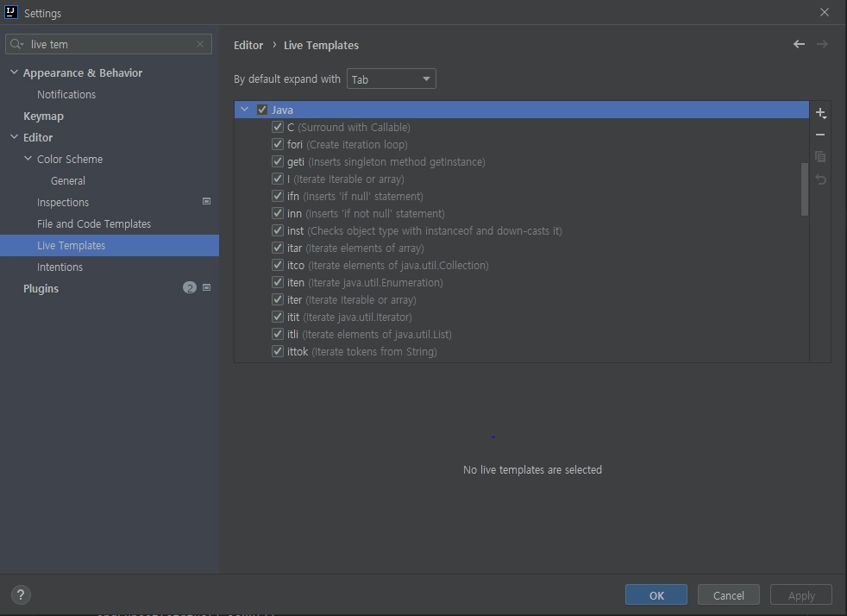The image size is (847, 616).
Task: Click the add live template plus icon
Action: [x=820, y=113]
